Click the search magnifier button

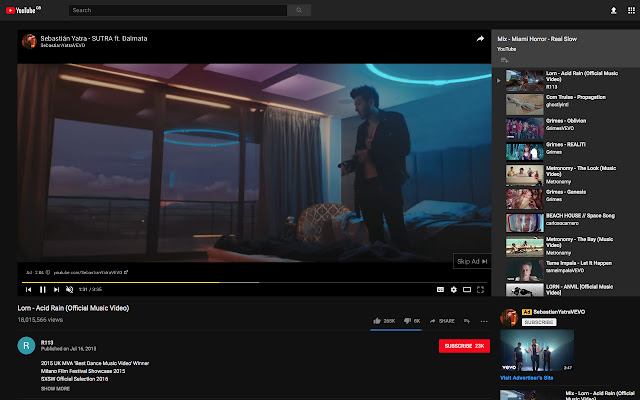299,10
